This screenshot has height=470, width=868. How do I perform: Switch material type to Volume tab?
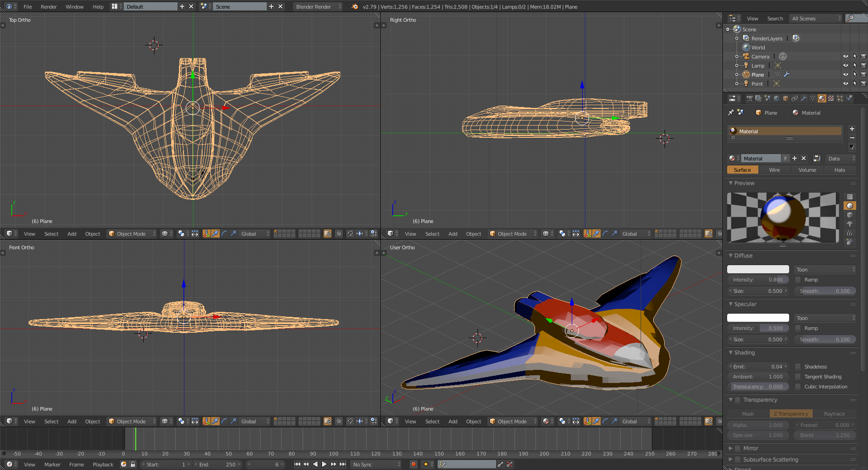(807, 170)
